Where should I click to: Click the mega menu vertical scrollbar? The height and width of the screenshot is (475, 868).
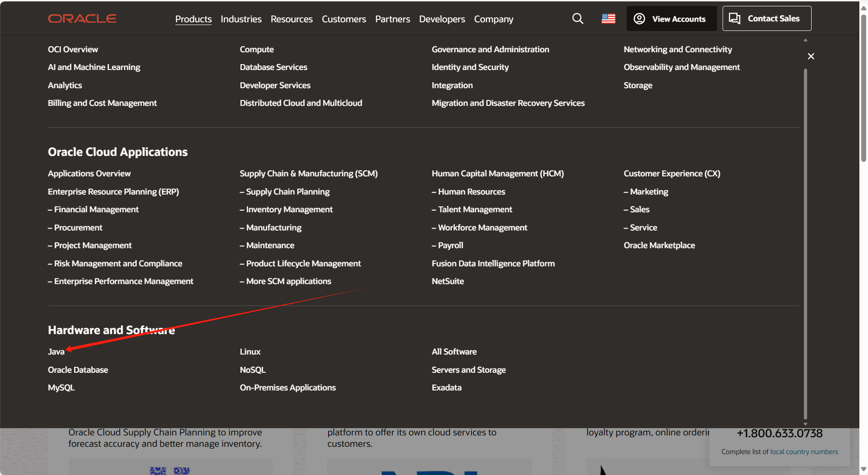click(805, 244)
